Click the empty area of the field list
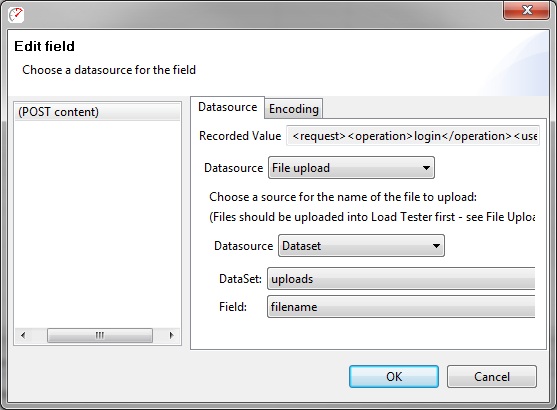 pos(97,224)
